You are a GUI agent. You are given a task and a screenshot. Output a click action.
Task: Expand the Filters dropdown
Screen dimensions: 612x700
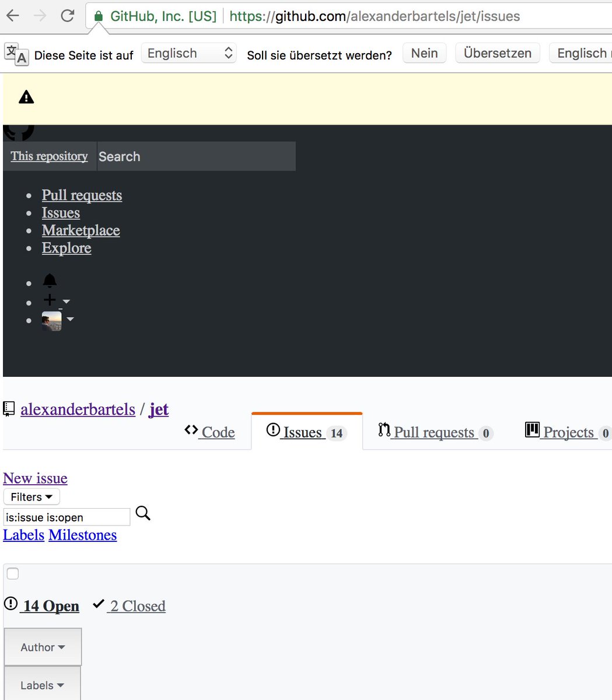pyautogui.click(x=32, y=497)
